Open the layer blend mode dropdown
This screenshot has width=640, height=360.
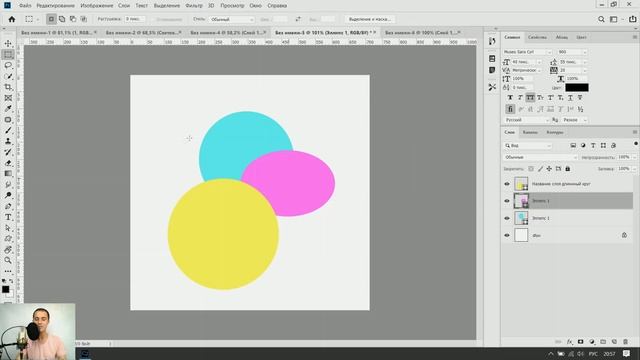(540, 157)
